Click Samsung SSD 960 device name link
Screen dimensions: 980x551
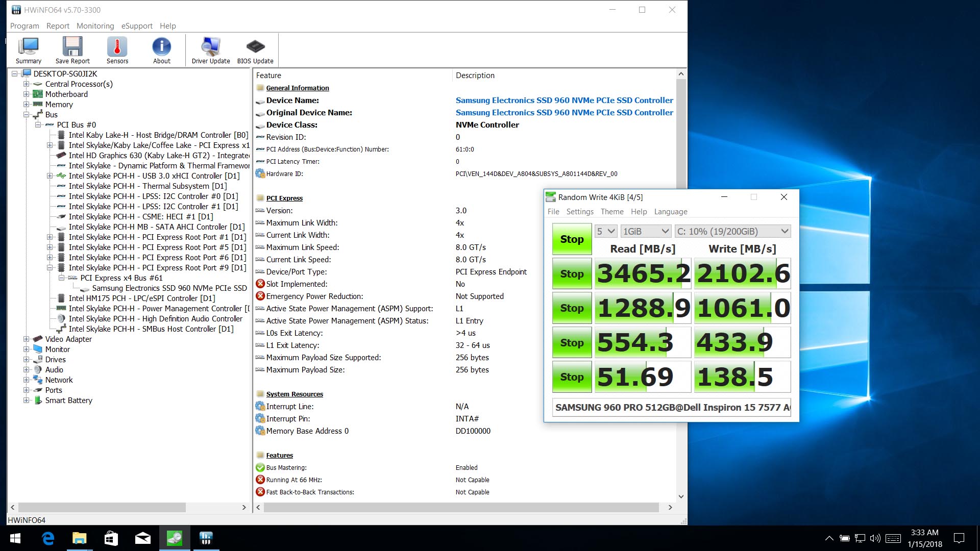pos(564,101)
